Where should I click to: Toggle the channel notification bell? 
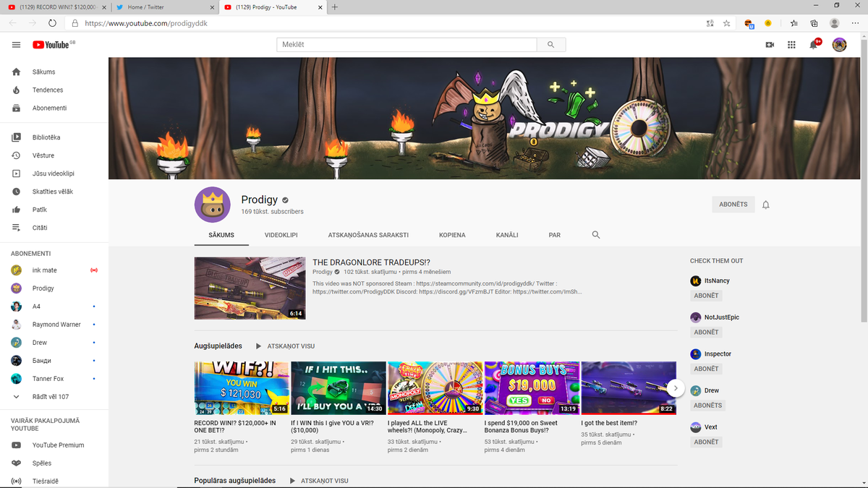(x=766, y=205)
